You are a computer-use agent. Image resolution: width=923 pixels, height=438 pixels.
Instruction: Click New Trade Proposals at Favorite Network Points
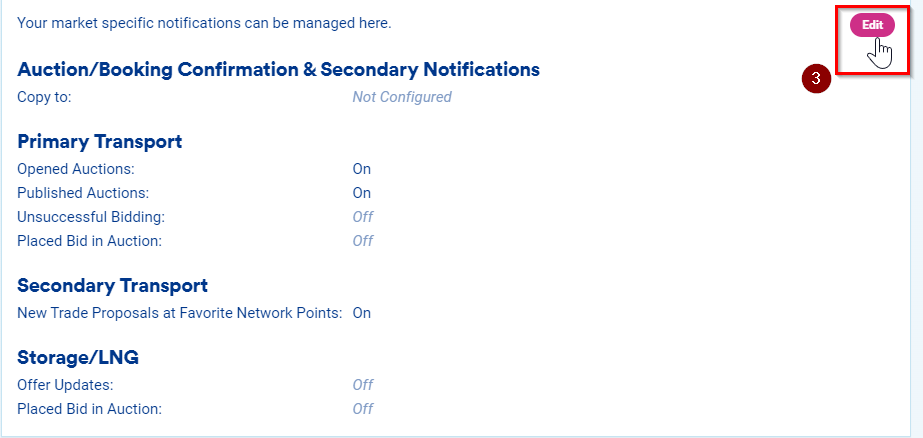point(180,313)
